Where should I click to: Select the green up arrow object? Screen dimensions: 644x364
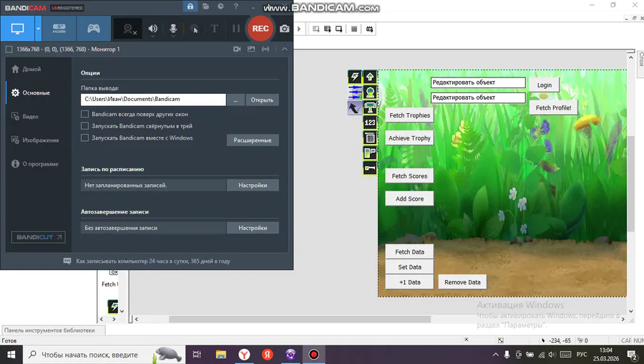(370, 77)
